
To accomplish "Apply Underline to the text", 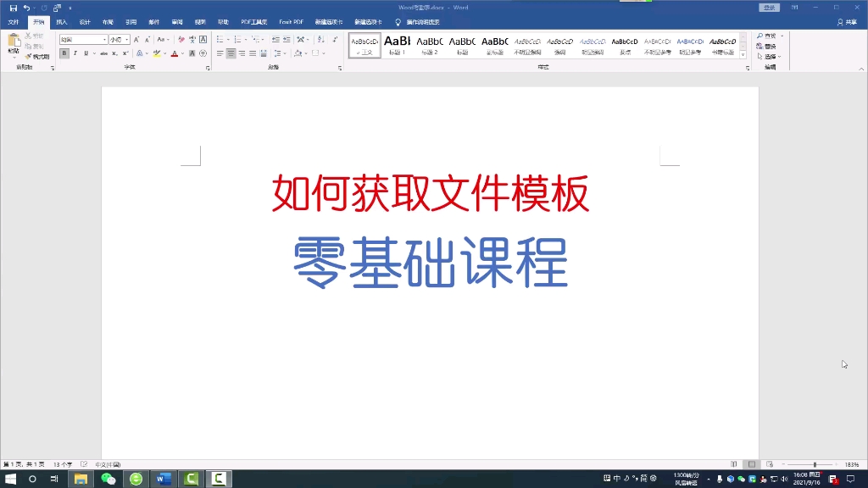I will tap(86, 52).
